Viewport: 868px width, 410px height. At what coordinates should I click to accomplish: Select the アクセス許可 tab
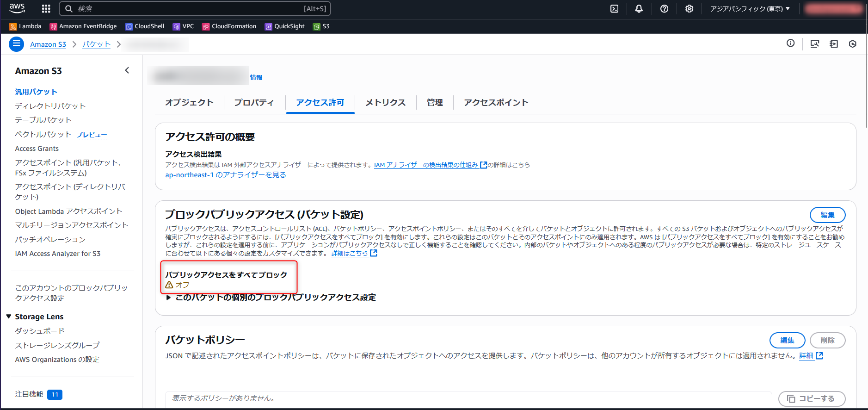[x=320, y=102]
